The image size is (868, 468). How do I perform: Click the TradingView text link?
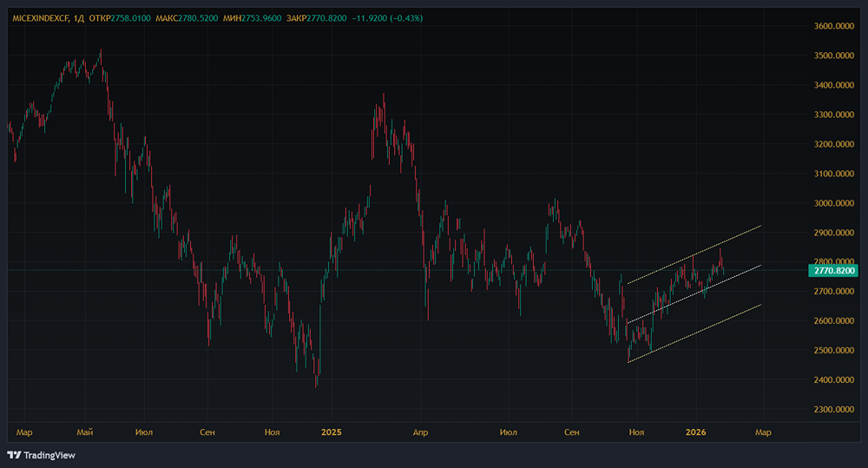[x=48, y=455]
